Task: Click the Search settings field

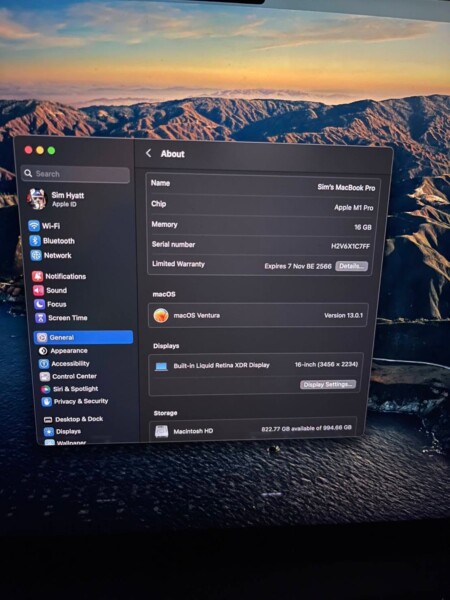Action: [x=75, y=174]
